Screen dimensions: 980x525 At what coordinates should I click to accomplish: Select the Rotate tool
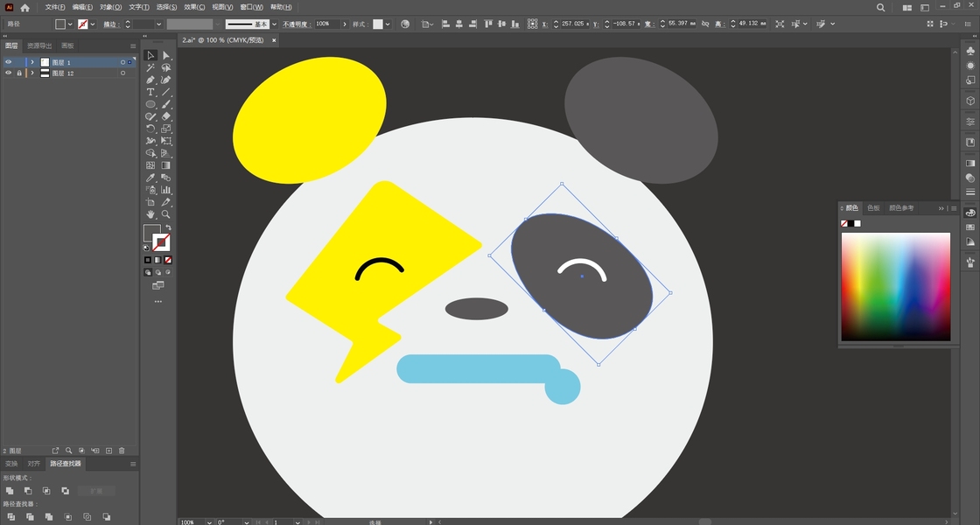click(150, 129)
